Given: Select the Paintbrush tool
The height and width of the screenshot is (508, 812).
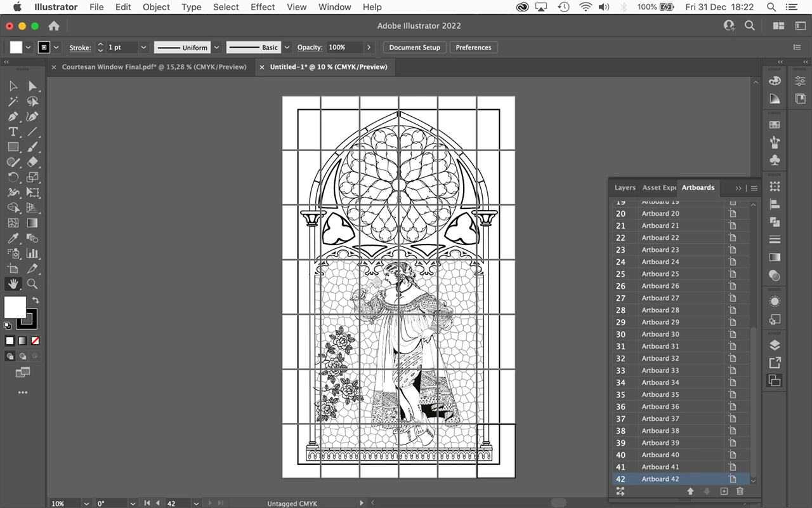Looking at the screenshot, I should coord(32,147).
